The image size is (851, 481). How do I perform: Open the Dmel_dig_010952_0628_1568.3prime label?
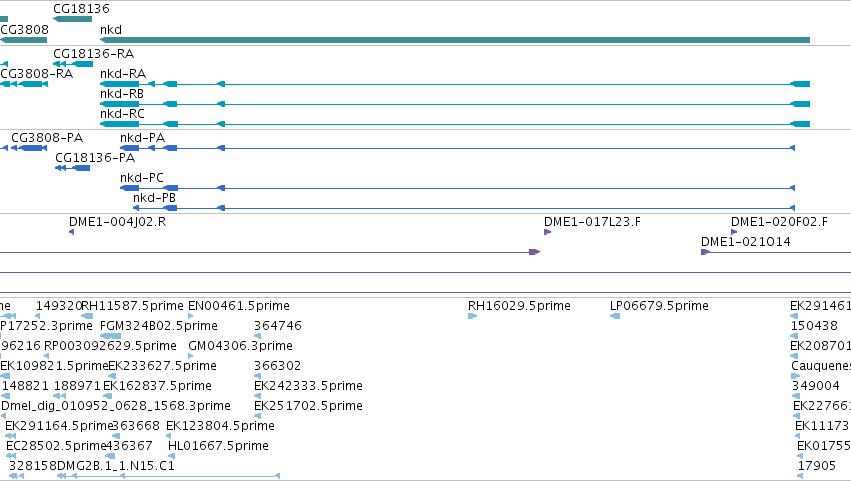(116, 407)
